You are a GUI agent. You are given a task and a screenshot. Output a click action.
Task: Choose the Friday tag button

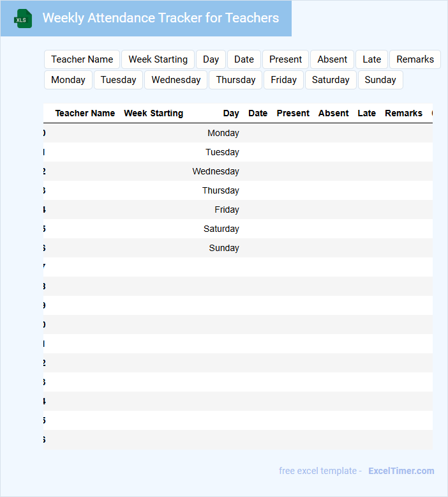coord(284,80)
